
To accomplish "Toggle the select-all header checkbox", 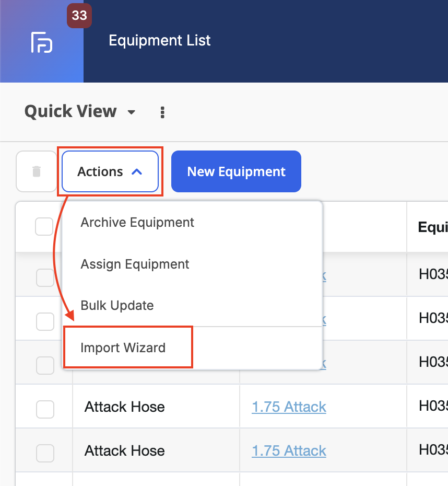I will pos(44,227).
